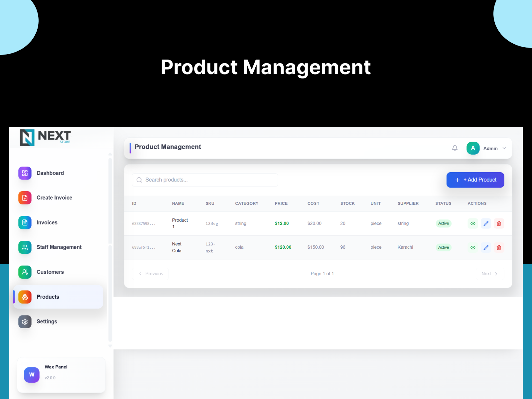Click the Wex Panel W logo
This screenshot has width=532, height=399.
[x=32, y=375]
